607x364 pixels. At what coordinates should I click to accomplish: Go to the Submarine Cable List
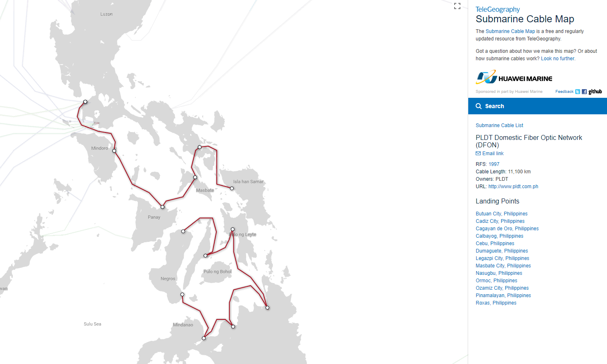coord(499,125)
